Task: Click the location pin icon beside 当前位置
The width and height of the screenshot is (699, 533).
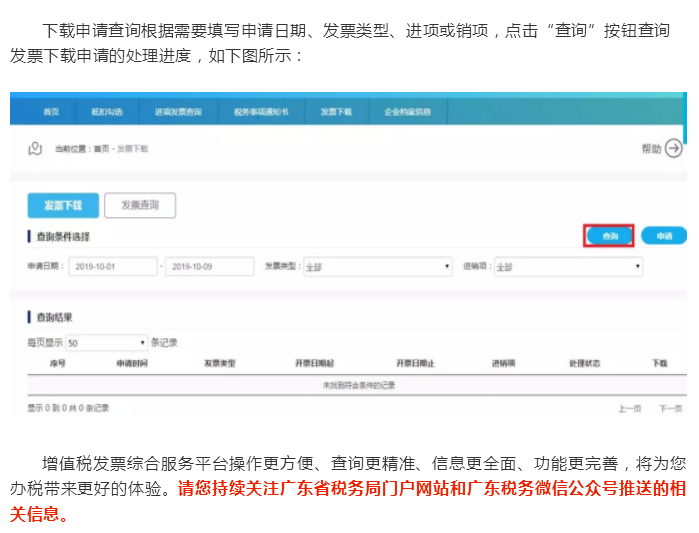Action: pyautogui.click(x=35, y=149)
